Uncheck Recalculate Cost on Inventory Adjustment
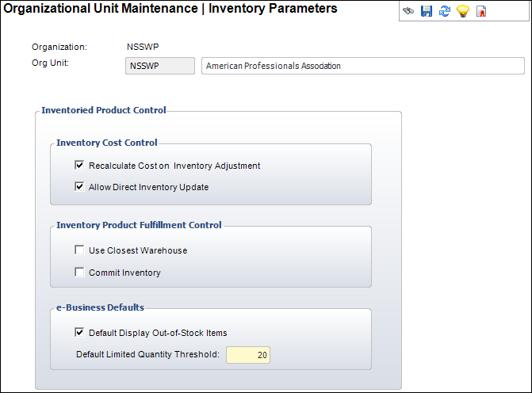The width and height of the screenshot is (532, 393). pos(79,165)
